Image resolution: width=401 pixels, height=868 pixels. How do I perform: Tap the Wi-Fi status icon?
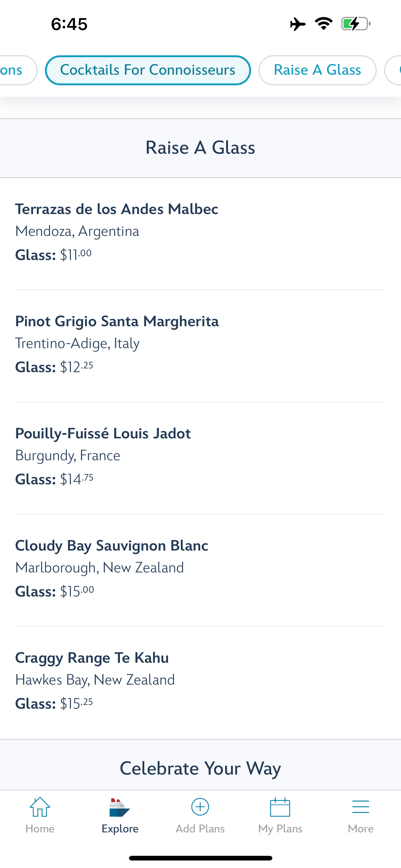click(x=324, y=23)
